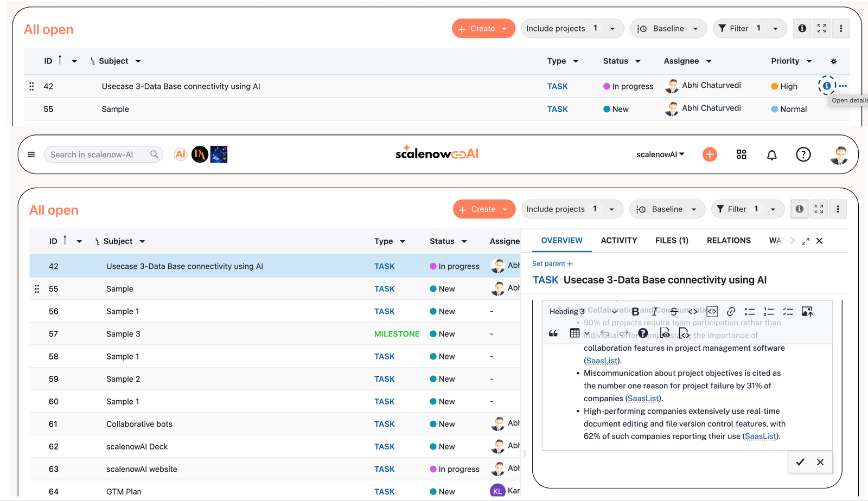The image size is (868, 501).
Task: Toggle fullscreen in upper All open toolbar
Action: pyautogui.click(x=821, y=28)
